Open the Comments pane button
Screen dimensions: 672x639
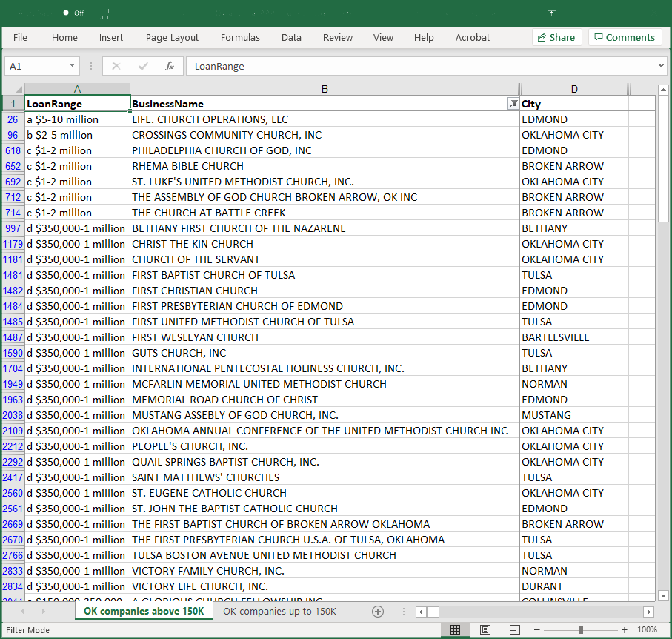[625, 37]
